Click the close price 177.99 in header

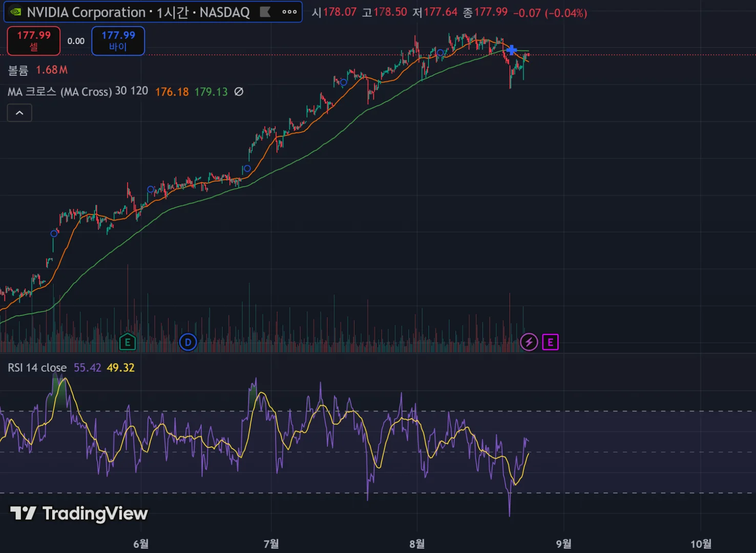(x=491, y=12)
